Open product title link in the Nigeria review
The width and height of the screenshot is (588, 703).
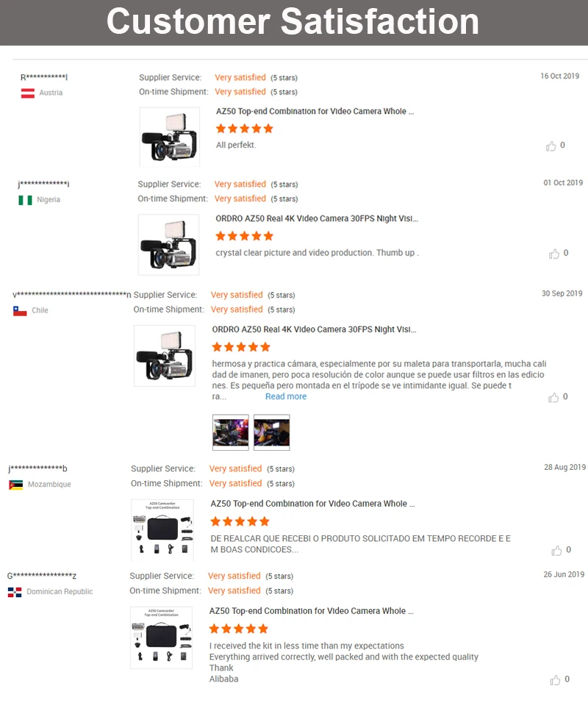pyautogui.click(x=316, y=218)
